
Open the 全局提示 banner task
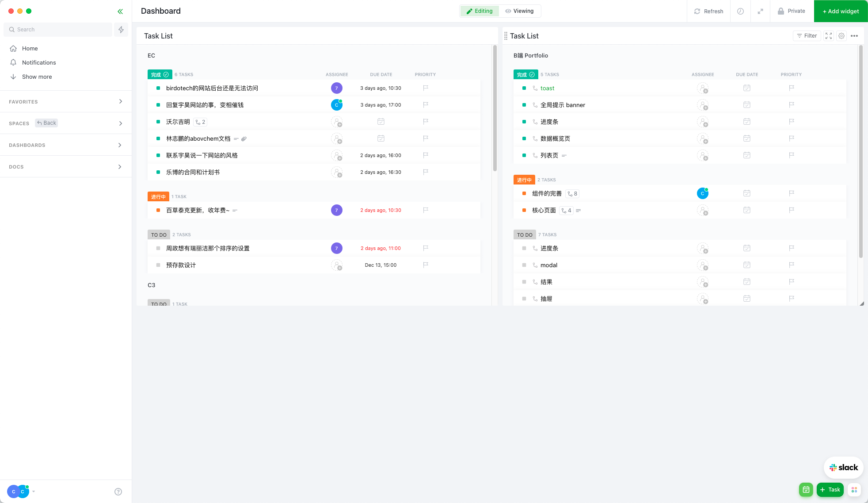click(x=563, y=105)
